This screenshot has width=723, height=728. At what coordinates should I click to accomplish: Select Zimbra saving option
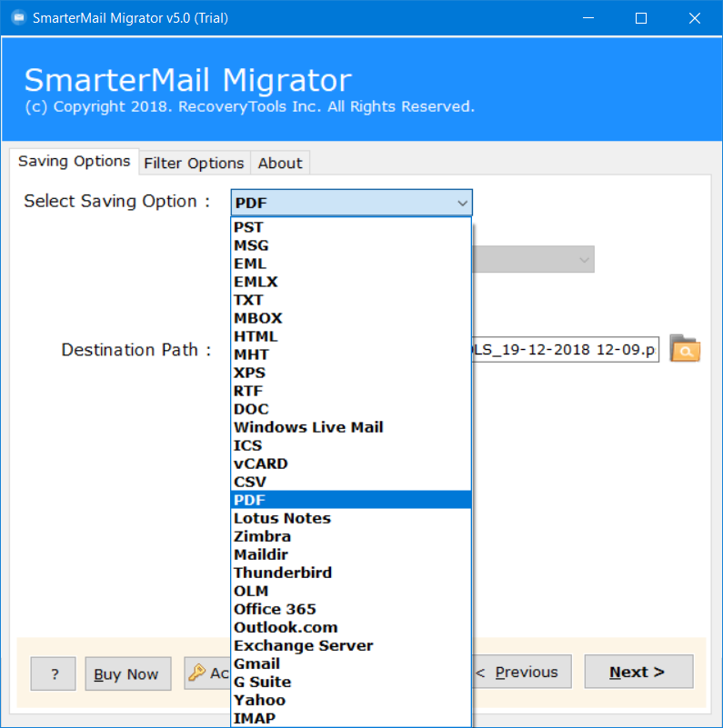351,536
